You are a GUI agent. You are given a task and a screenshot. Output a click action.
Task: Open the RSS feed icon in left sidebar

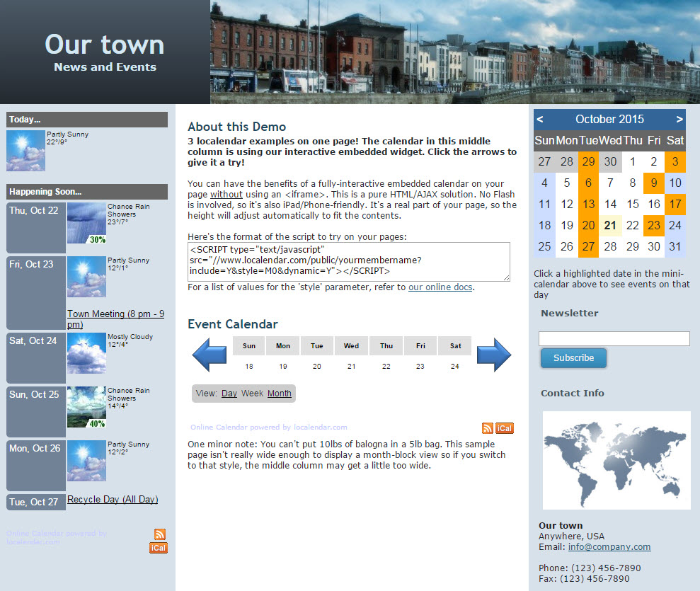point(160,534)
